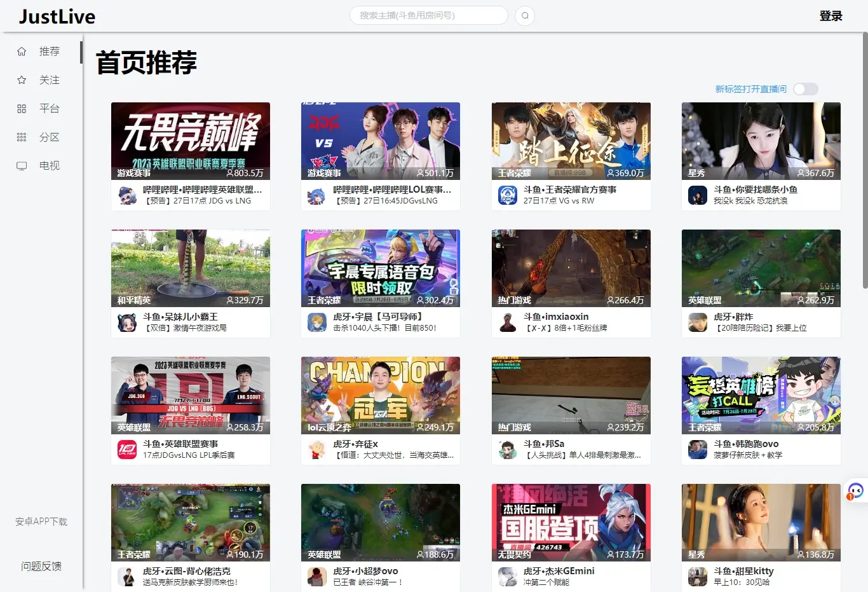
Task: Enable the 新标签打开直播间 toggle
Action: click(805, 89)
